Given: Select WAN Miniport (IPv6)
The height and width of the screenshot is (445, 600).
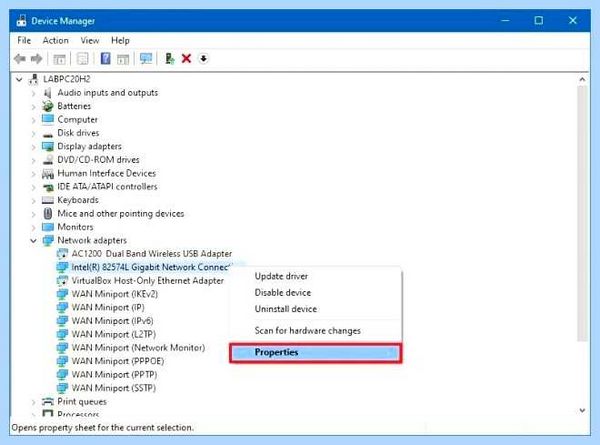Looking at the screenshot, I should point(112,321).
